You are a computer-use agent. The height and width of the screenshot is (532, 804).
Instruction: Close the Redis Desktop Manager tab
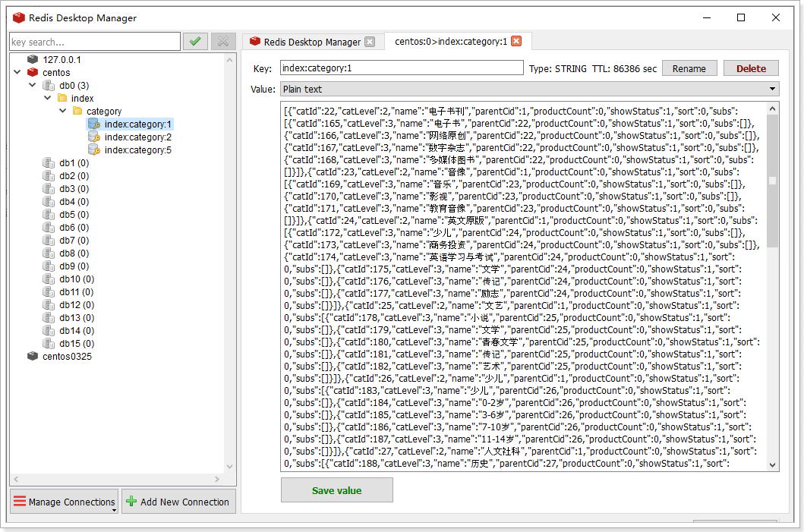pyautogui.click(x=370, y=42)
